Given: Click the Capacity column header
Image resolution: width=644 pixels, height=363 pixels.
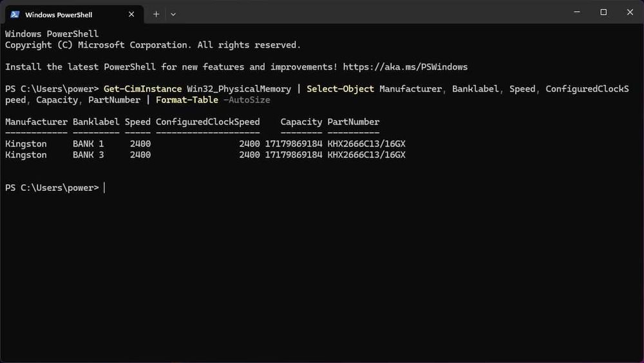Looking at the screenshot, I should click(x=301, y=122).
